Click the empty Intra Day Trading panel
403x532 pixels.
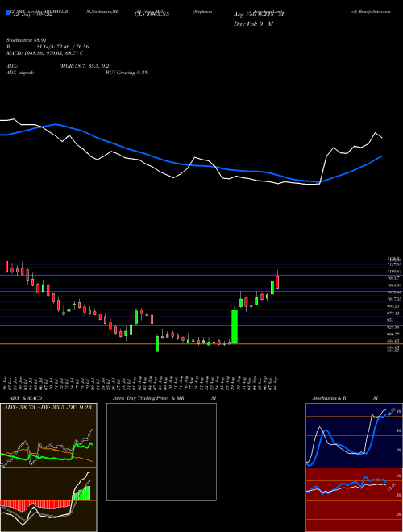tap(161, 451)
